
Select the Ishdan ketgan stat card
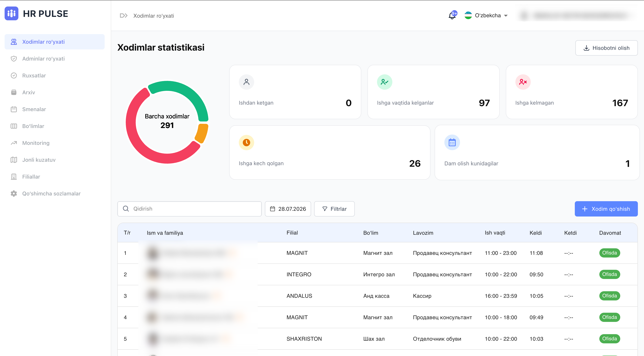[x=295, y=92]
